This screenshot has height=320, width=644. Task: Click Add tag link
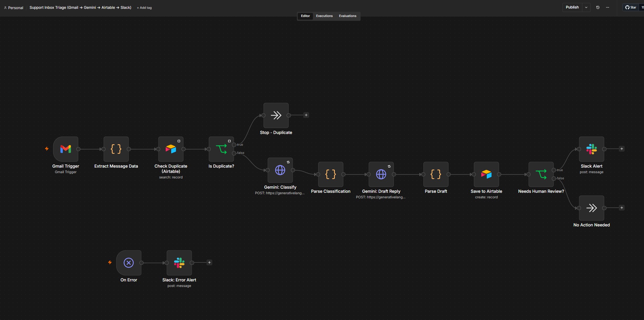coord(144,8)
